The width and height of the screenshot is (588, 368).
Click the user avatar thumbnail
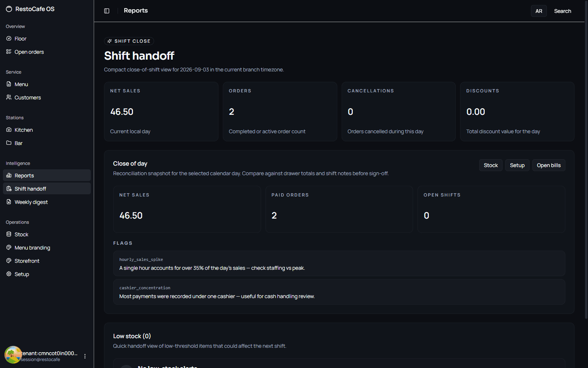(13, 355)
